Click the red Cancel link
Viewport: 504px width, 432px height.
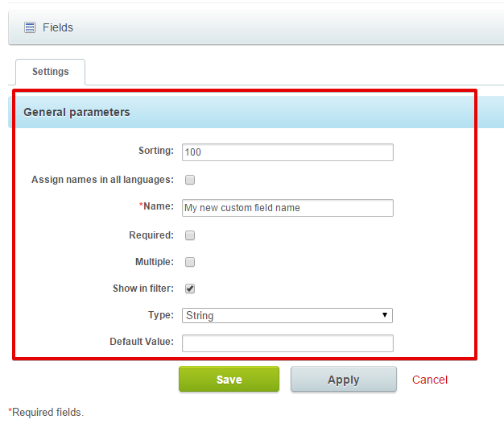click(x=430, y=380)
